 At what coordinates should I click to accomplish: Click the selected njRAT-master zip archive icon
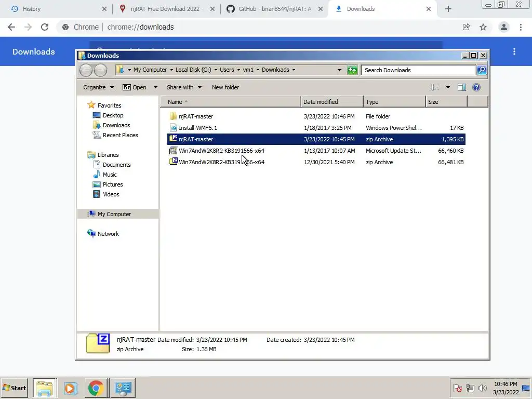tap(173, 139)
